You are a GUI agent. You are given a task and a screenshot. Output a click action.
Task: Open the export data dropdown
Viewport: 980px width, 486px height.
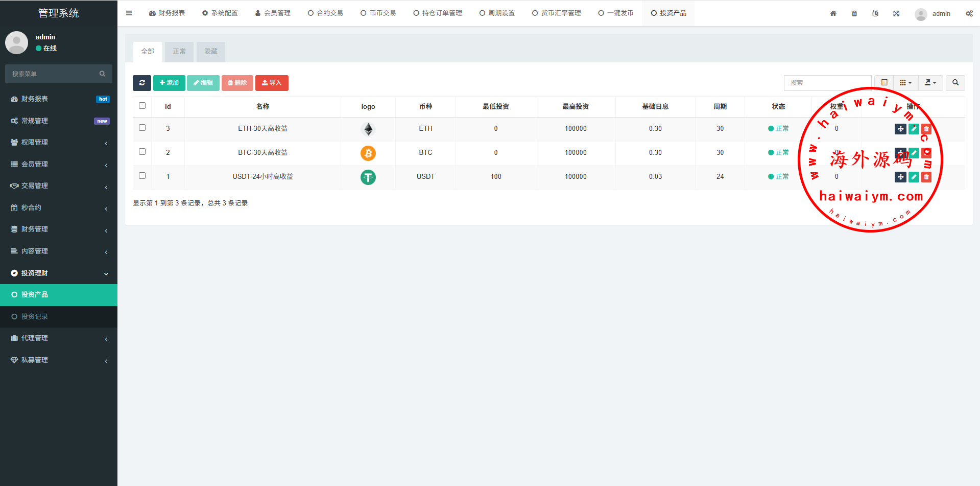tap(930, 83)
